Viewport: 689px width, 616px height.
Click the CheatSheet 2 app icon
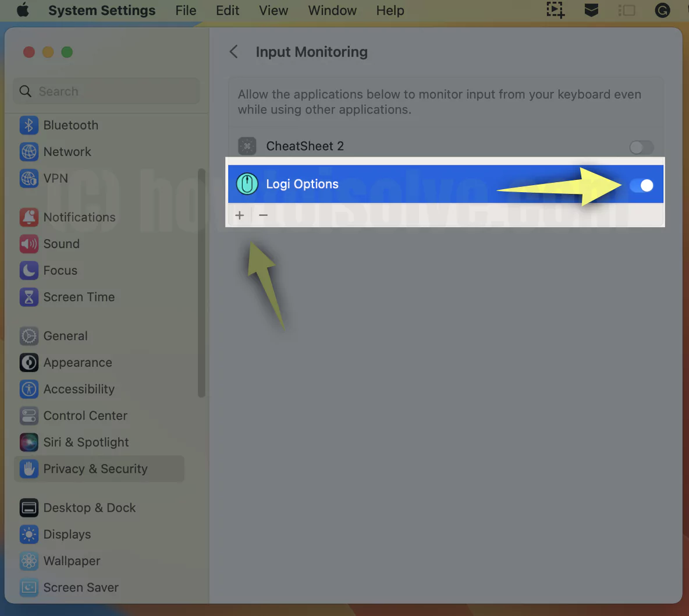tap(247, 146)
